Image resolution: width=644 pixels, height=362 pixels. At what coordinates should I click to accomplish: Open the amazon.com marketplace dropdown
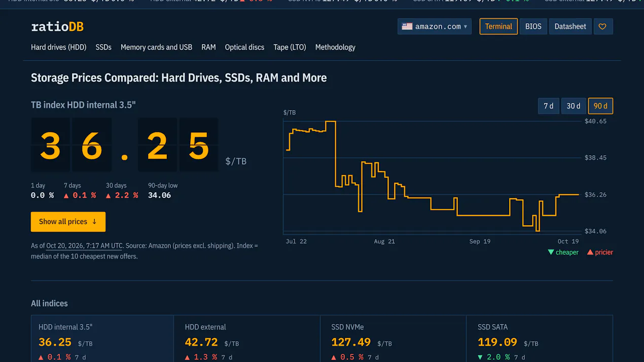pos(435,26)
